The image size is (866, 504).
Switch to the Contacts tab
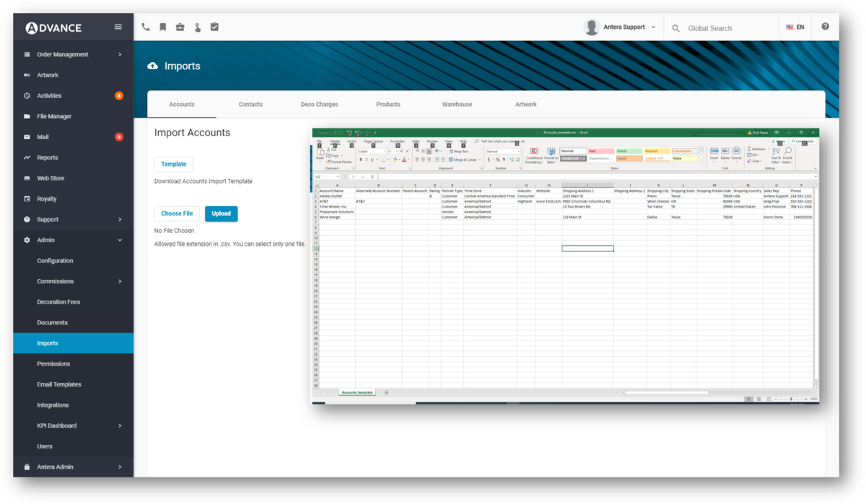click(250, 104)
